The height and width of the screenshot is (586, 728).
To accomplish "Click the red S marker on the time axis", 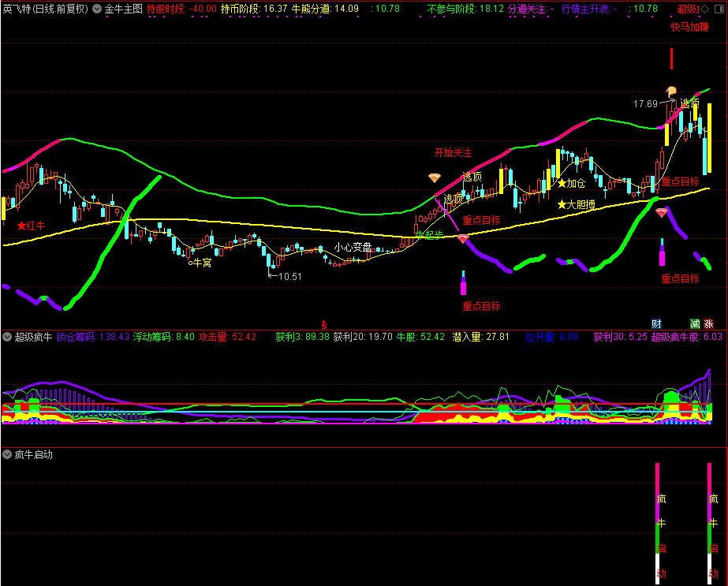I will (324, 325).
